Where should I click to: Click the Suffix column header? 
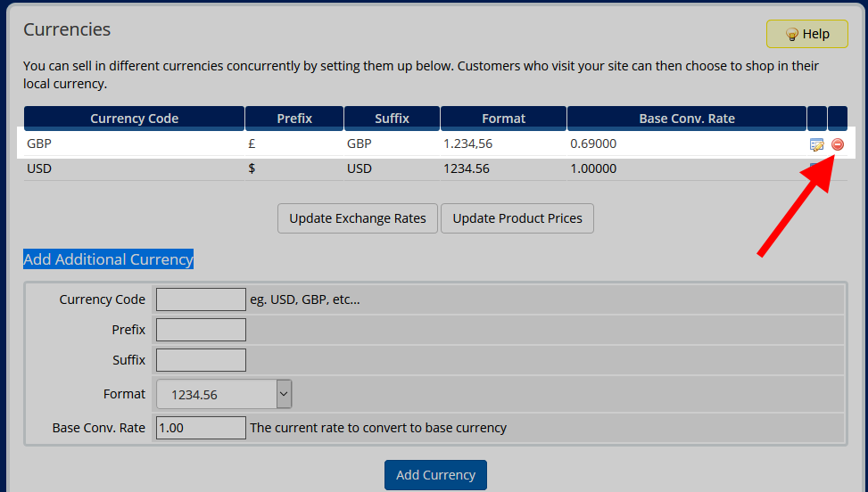pyautogui.click(x=392, y=119)
